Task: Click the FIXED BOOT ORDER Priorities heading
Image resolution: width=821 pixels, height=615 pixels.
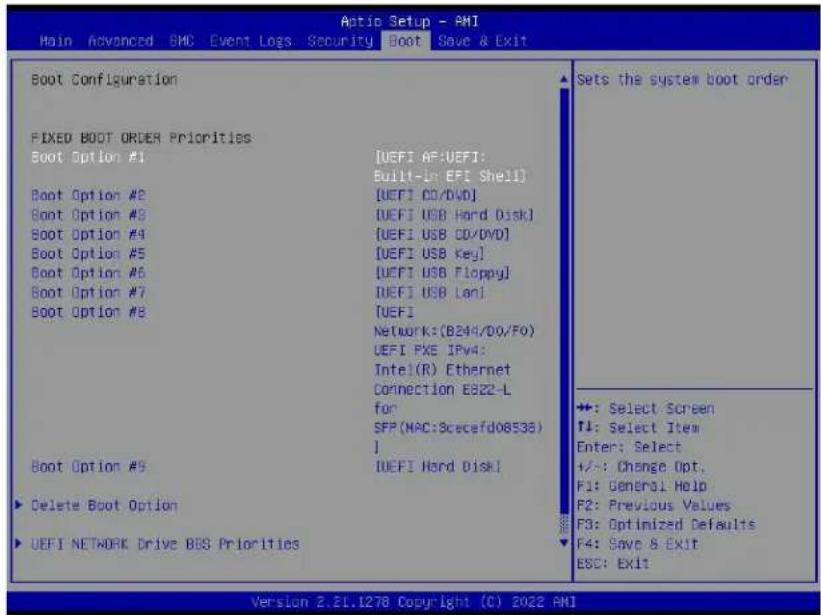Action: coord(141,138)
